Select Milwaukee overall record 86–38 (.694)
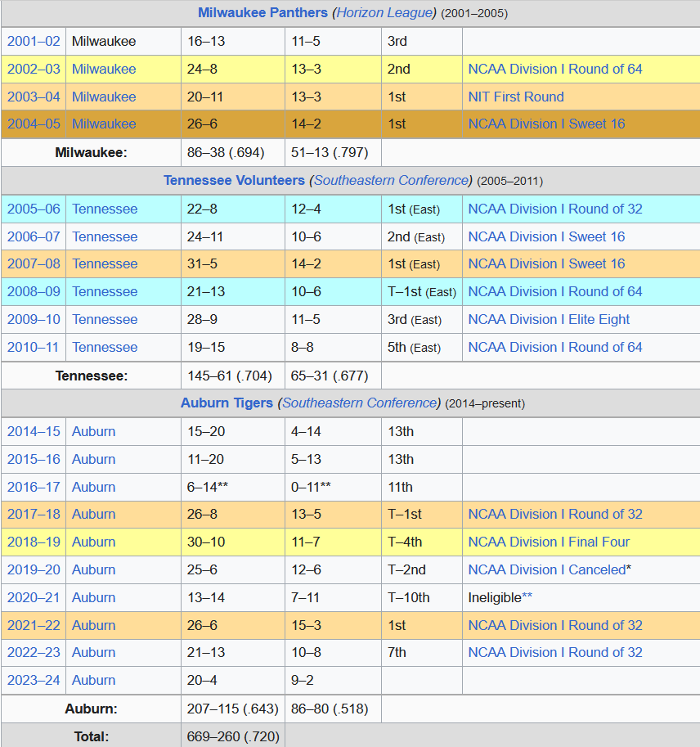The width and height of the screenshot is (700, 747). [x=226, y=153]
